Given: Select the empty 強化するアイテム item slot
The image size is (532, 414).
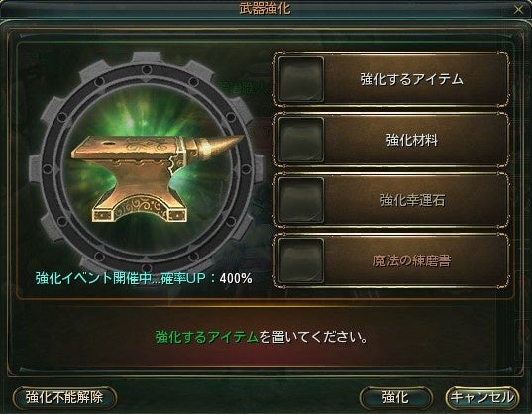Looking at the screenshot, I should point(301,79).
